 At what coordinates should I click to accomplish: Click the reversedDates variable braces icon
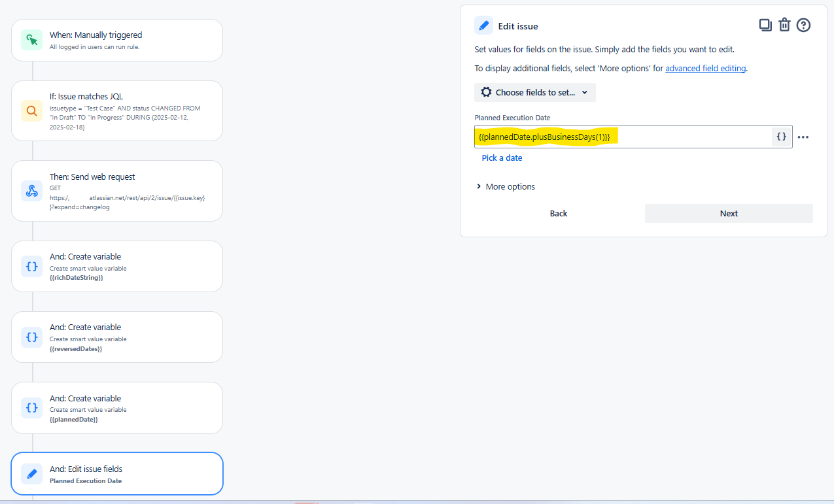point(31,337)
